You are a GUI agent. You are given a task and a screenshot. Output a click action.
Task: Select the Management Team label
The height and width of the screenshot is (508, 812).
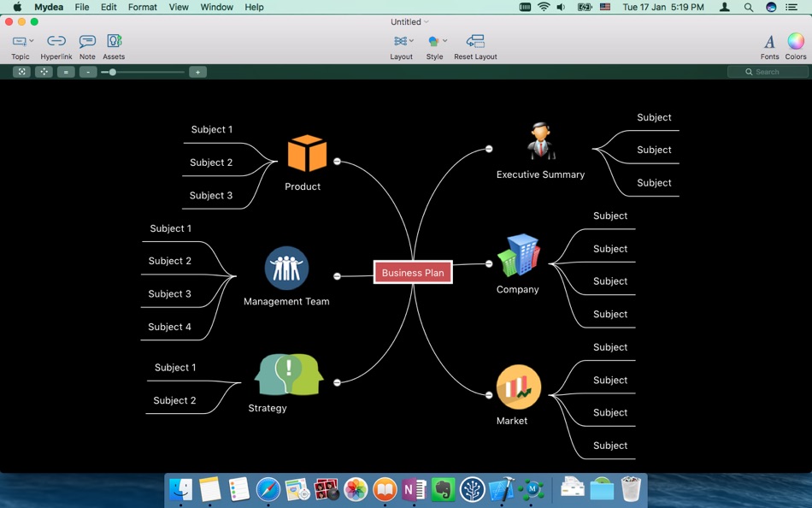(x=286, y=302)
